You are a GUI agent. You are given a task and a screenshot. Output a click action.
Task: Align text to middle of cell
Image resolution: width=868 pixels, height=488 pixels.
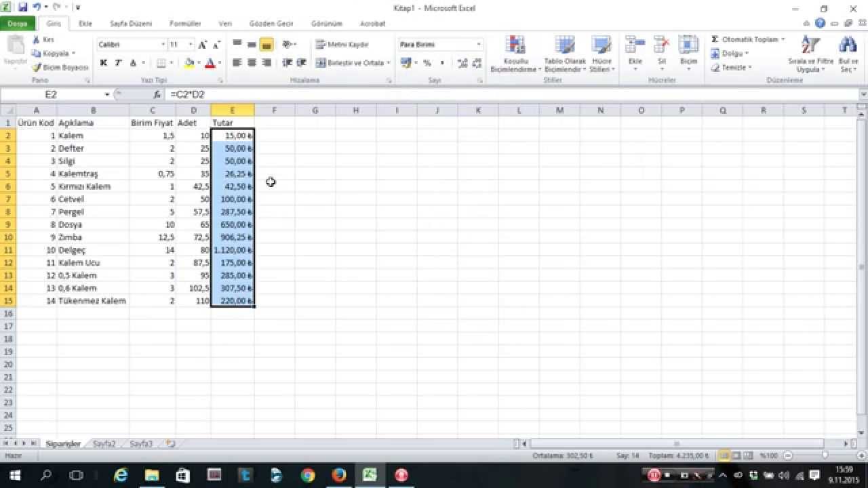click(252, 44)
